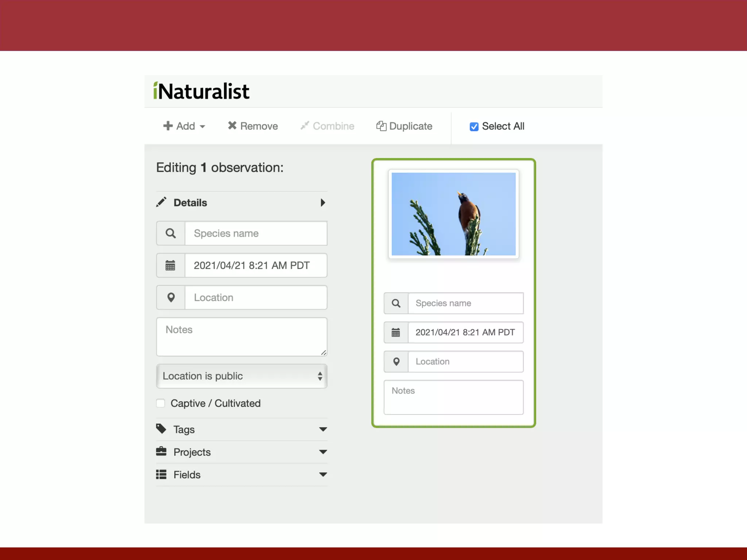The image size is (747, 560).
Task: Click the calendar icon in observation card
Action: (x=396, y=332)
